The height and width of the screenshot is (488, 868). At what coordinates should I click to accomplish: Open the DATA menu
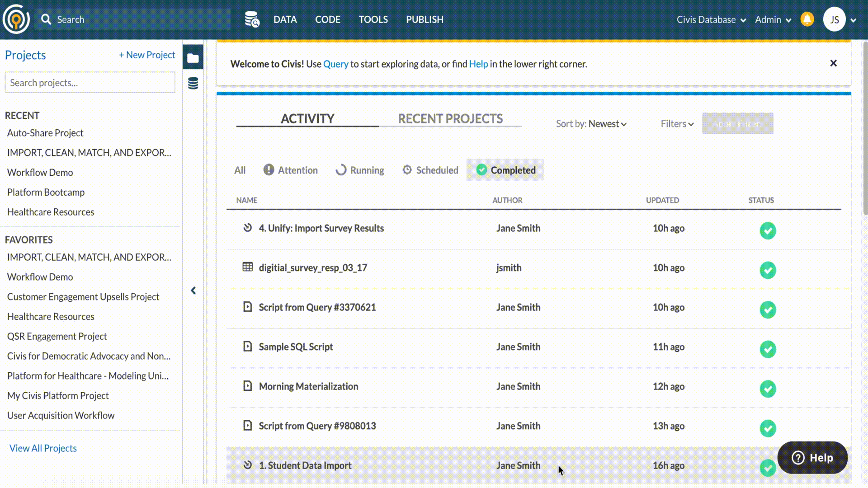(285, 19)
